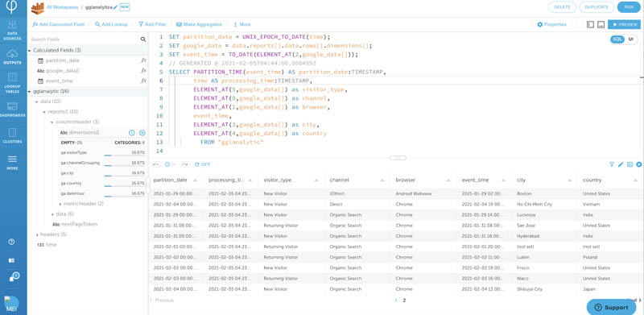Click the help question mark icon in the sidebar

pyautogui.click(x=11, y=242)
